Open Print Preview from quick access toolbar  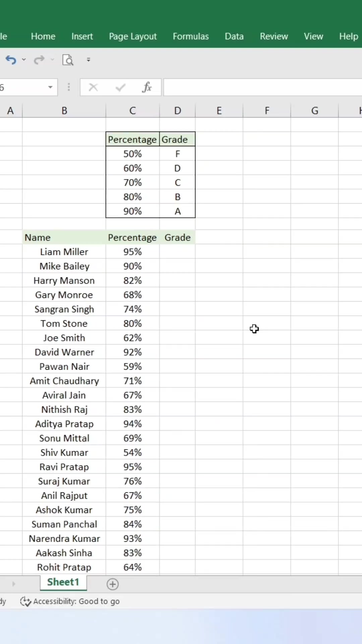point(68,60)
